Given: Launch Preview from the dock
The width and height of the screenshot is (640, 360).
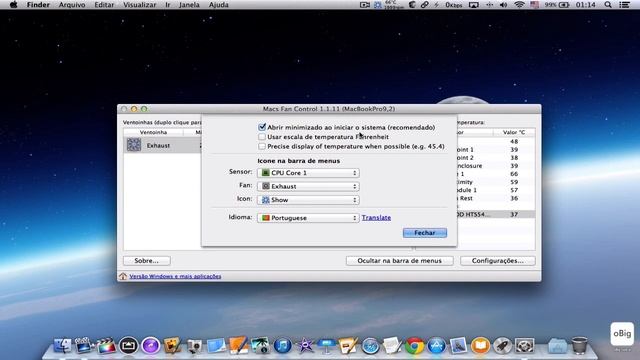Looking at the screenshot, I should (x=458, y=345).
